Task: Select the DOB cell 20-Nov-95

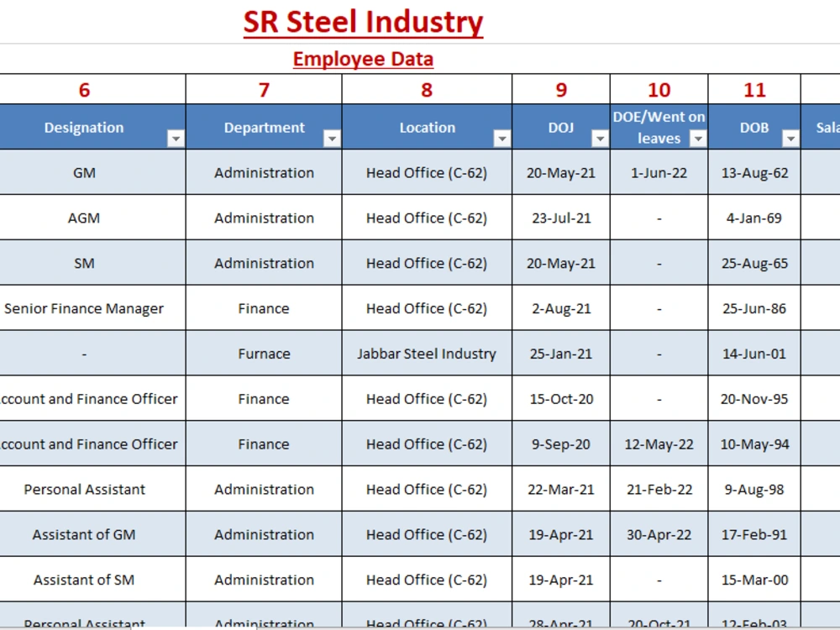Action: coord(754,398)
